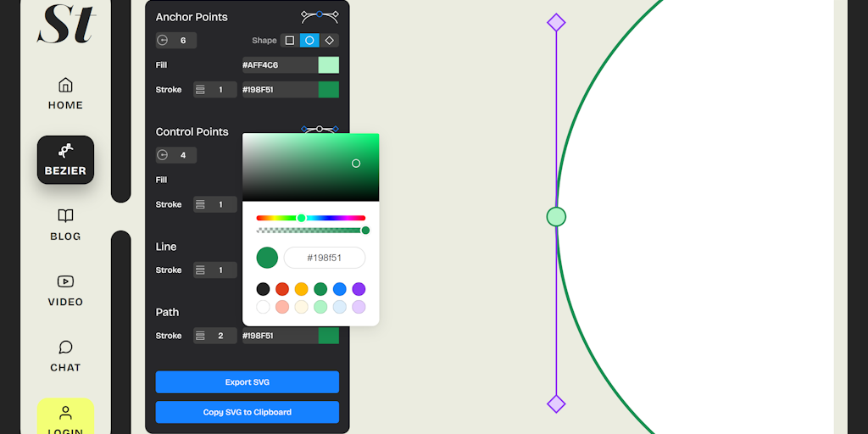Go to the Blog section
This screenshot has height=434, width=868.
click(x=65, y=225)
